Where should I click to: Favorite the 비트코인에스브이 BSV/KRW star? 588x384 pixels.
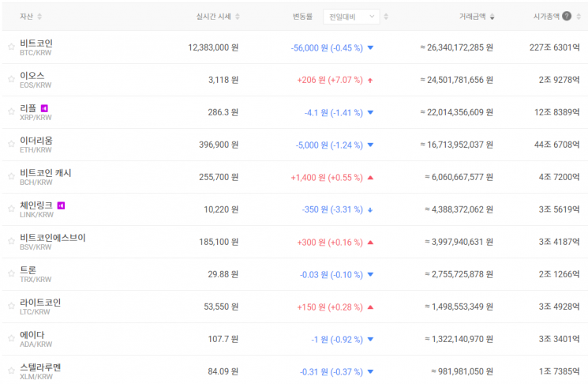pyautogui.click(x=11, y=241)
